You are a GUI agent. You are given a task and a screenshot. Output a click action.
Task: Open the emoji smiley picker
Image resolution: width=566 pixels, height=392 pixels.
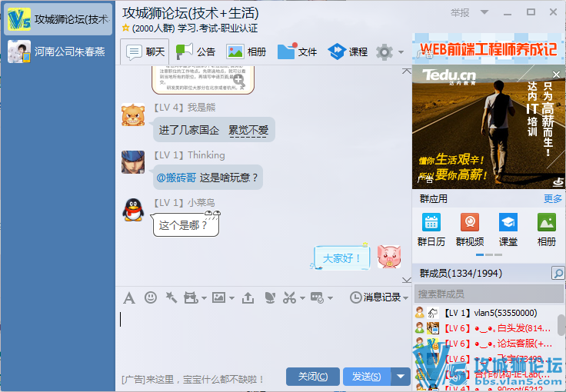(x=151, y=297)
